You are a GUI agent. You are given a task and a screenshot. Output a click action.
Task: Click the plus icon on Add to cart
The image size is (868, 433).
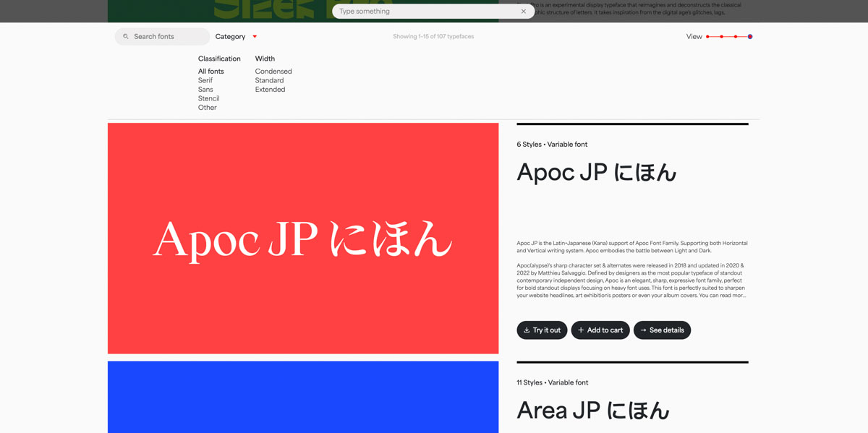click(x=581, y=330)
